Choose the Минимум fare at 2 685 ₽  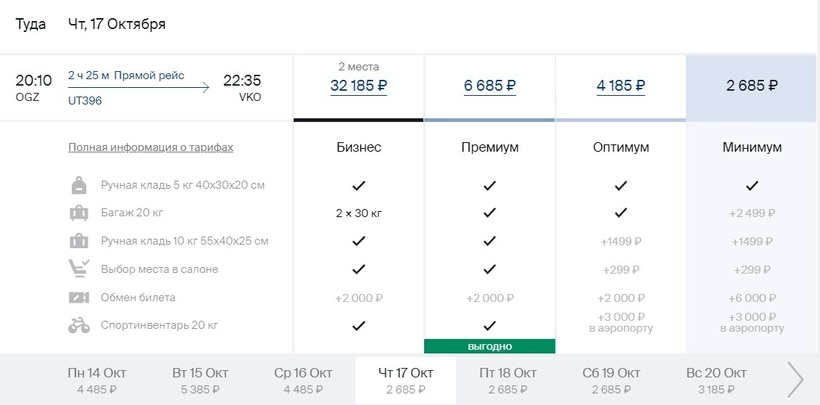pyautogui.click(x=752, y=85)
